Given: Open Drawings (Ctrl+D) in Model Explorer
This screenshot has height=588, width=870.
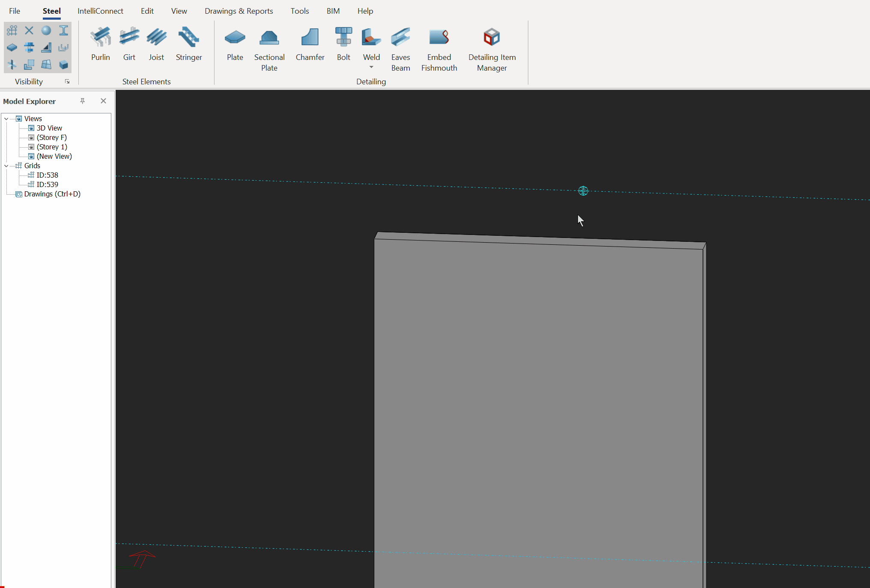Looking at the screenshot, I should [52, 194].
